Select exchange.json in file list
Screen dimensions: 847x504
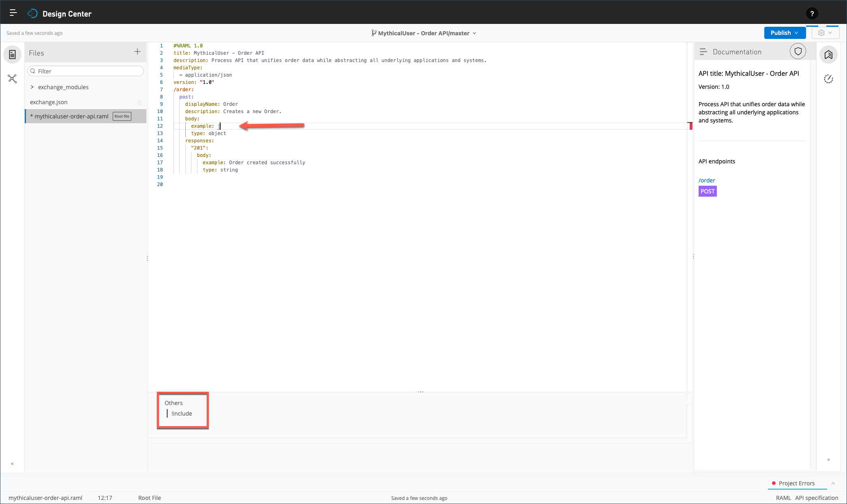[x=86, y=102]
